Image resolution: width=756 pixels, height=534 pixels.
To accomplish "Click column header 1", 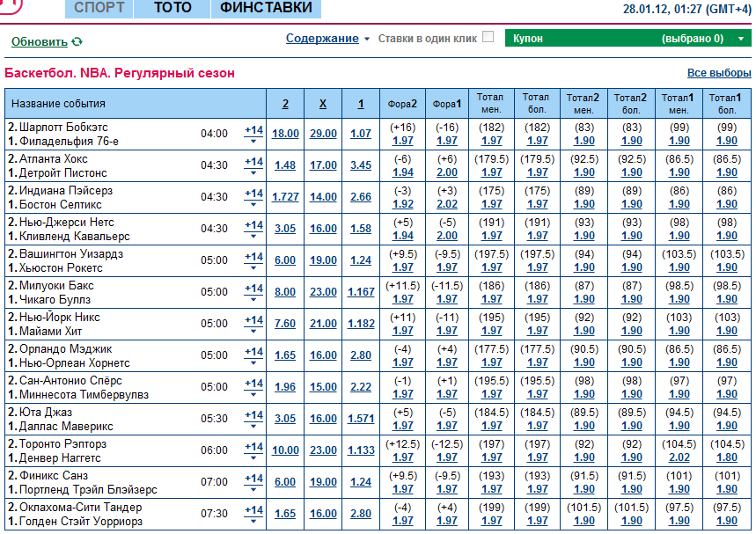I will point(361,104).
